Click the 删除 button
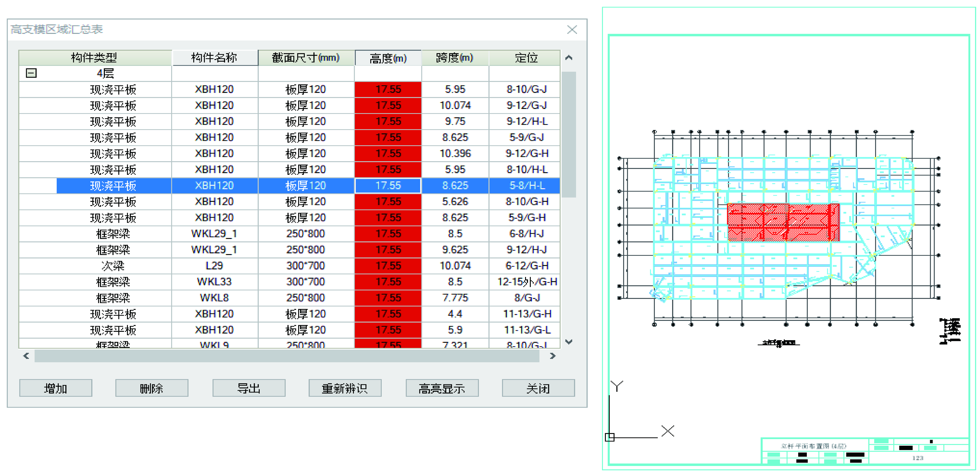This screenshot has height=472, width=980. tap(152, 388)
